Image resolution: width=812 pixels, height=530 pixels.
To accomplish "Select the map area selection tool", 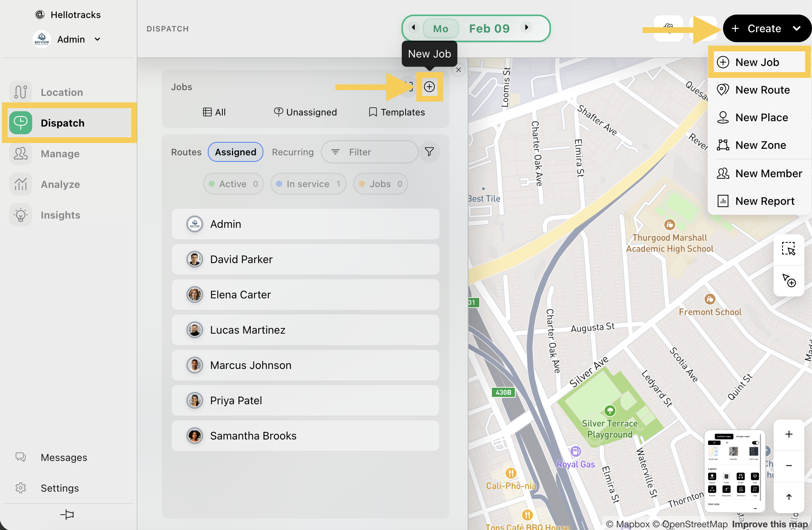I will coord(788,249).
